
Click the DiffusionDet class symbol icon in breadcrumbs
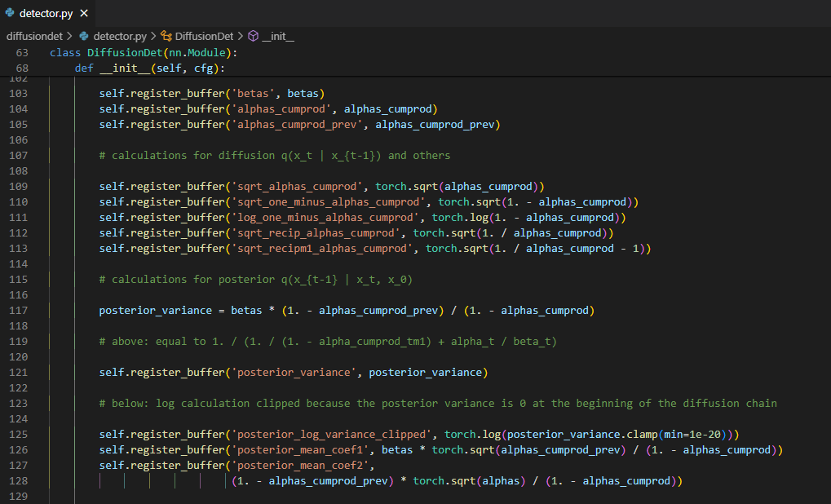pyautogui.click(x=166, y=37)
